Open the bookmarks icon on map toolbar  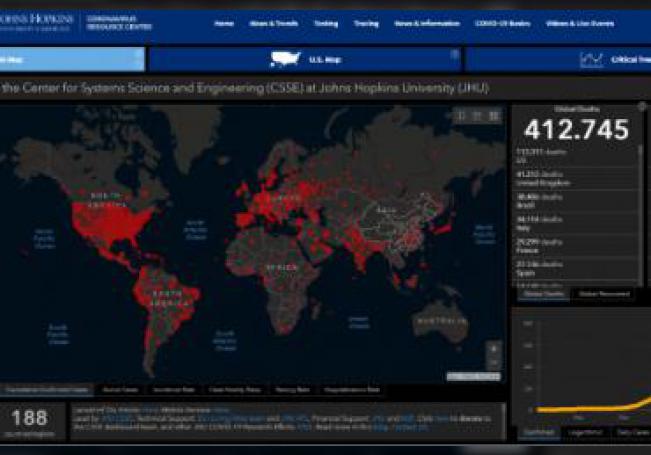point(461,116)
